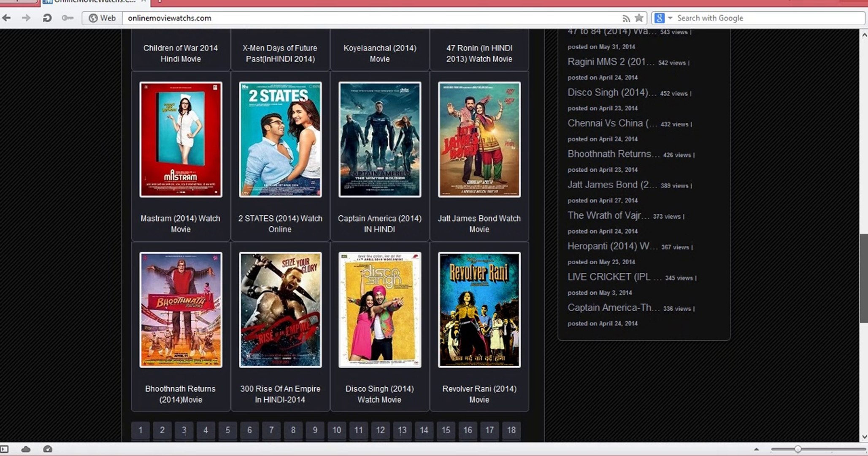Toggle the panel icon in status bar

click(5, 449)
